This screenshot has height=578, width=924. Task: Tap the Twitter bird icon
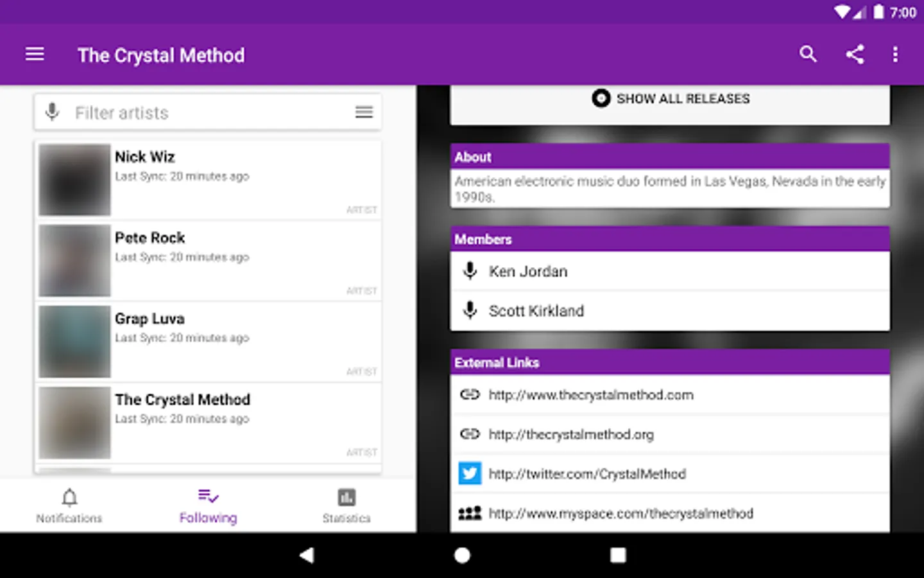(x=470, y=474)
